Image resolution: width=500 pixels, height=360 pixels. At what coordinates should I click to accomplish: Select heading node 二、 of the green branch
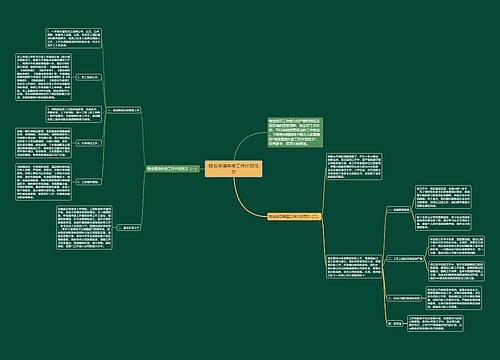tap(129, 228)
